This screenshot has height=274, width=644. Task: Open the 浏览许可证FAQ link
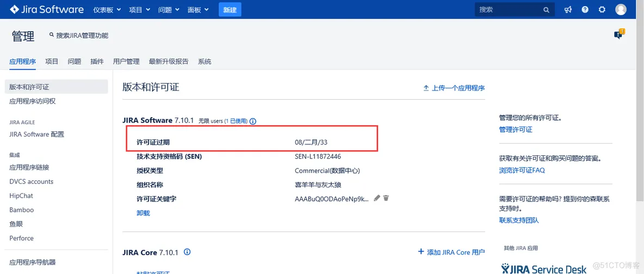[522, 170]
